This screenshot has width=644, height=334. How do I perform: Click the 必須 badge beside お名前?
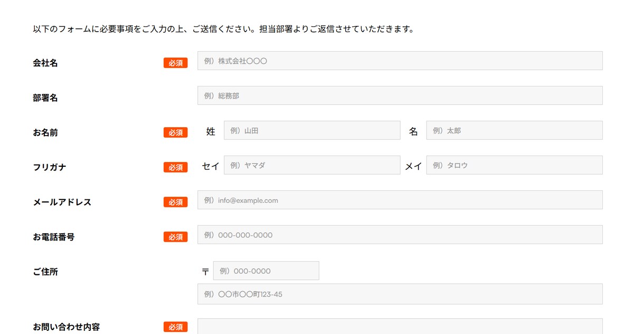pos(175,132)
